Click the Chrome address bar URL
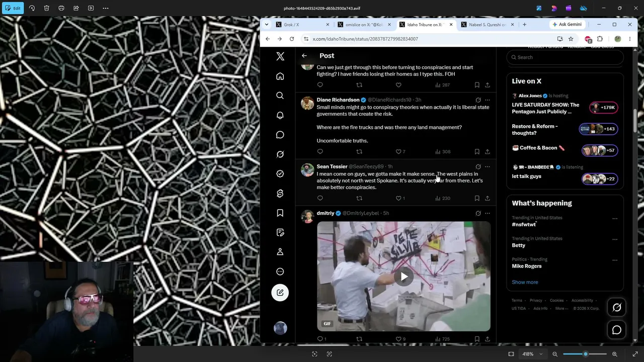The width and height of the screenshot is (644, 362). click(365, 39)
